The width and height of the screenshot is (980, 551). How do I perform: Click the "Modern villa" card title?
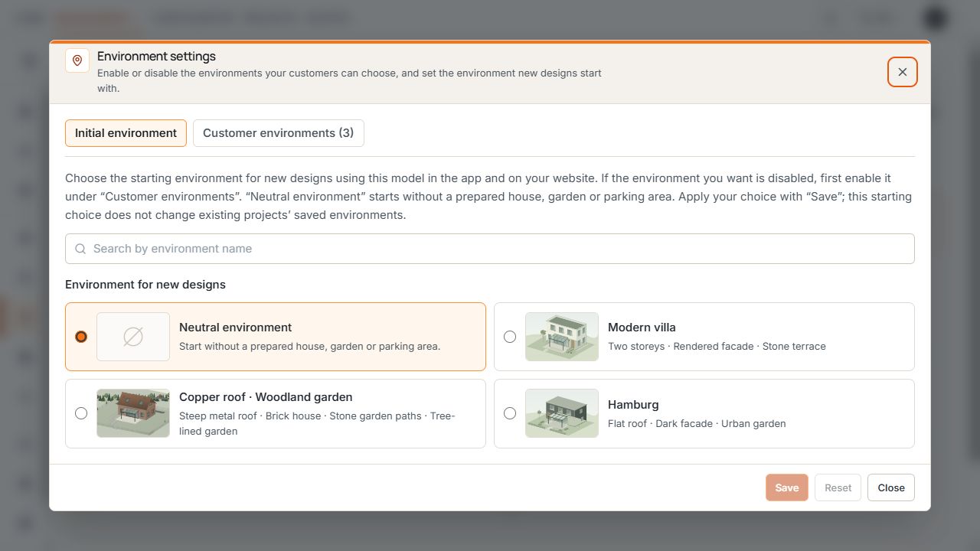(x=642, y=328)
